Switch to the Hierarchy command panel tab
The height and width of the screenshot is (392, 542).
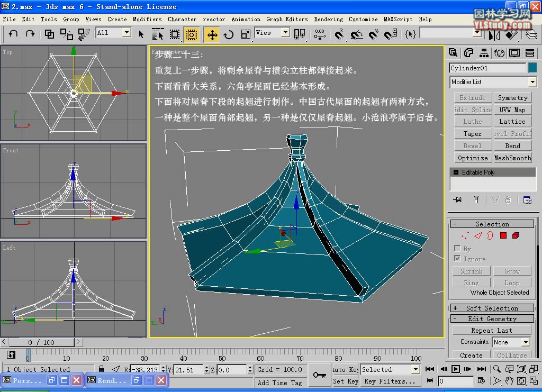(x=484, y=53)
